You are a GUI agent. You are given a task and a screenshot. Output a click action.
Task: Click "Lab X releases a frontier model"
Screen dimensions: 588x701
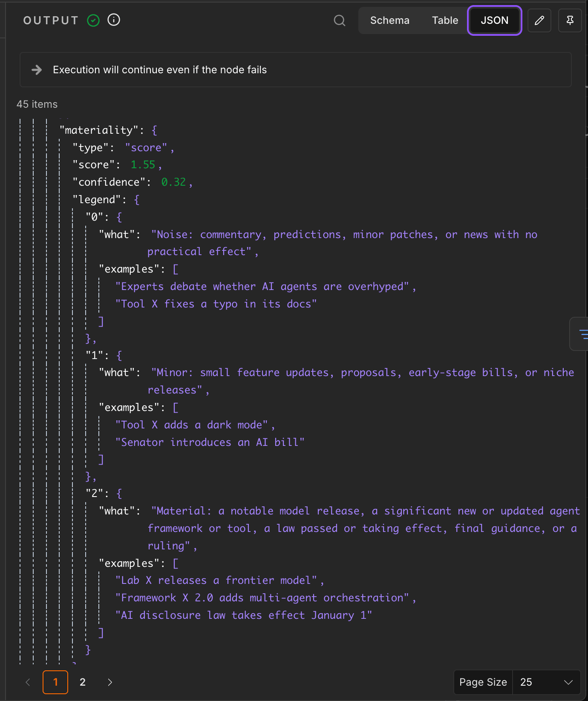[216, 580]
